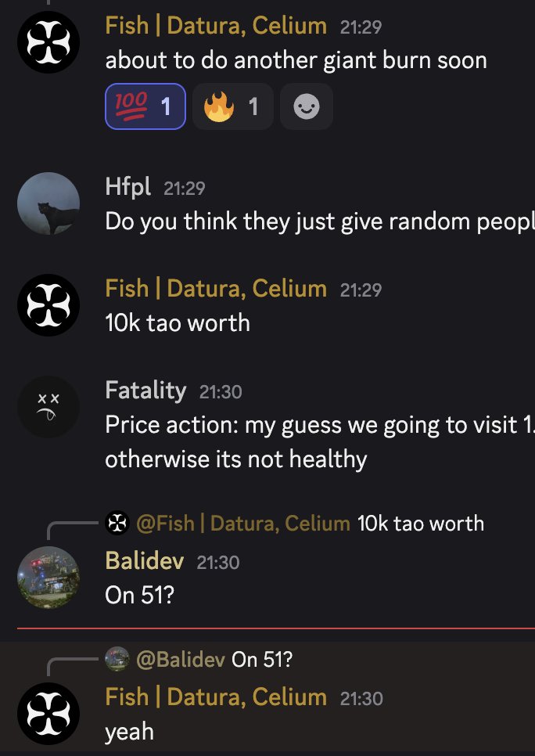Open the add reaction smiley picker
This screenshot has height=756, width=535.
(307, 106)
